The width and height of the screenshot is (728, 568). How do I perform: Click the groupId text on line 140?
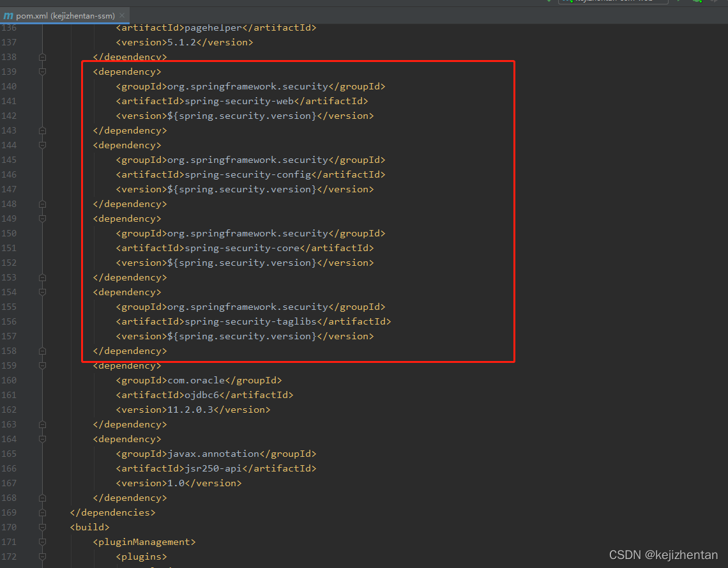tap(248, 86)
